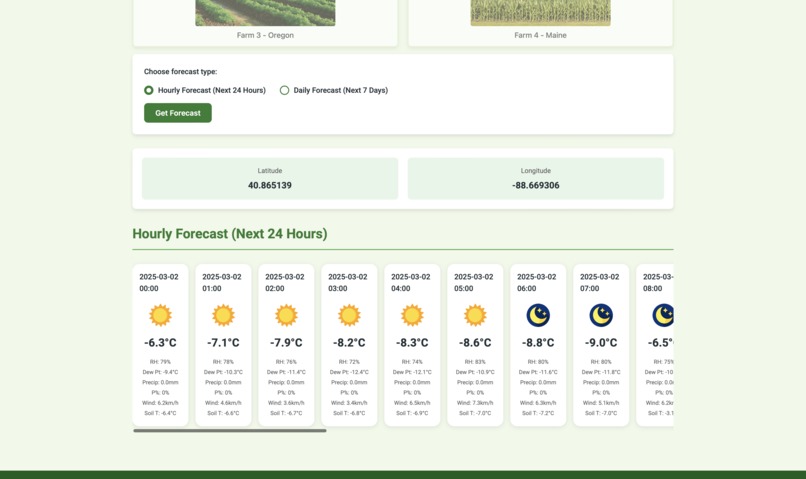
Task: Click the moon icon for 07:00
Action: (x=601, y=315)
